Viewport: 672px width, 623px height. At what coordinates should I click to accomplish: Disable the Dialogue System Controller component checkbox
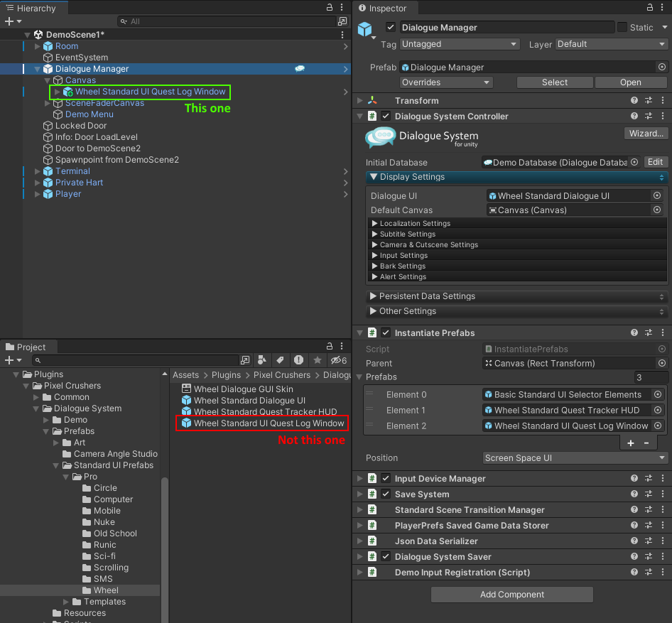coord(386,116)
